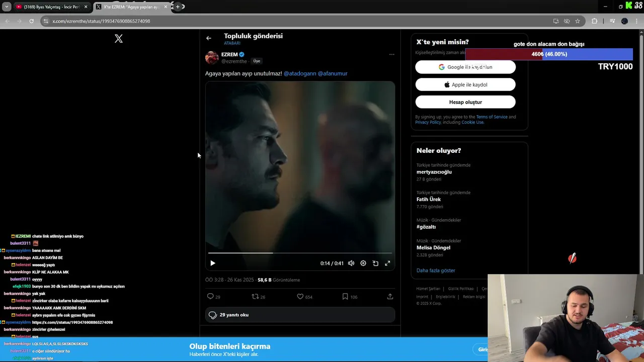Mute the video with the speaker icon
Viewport: 644px width, 362px height.
click(x=351, y=263)
